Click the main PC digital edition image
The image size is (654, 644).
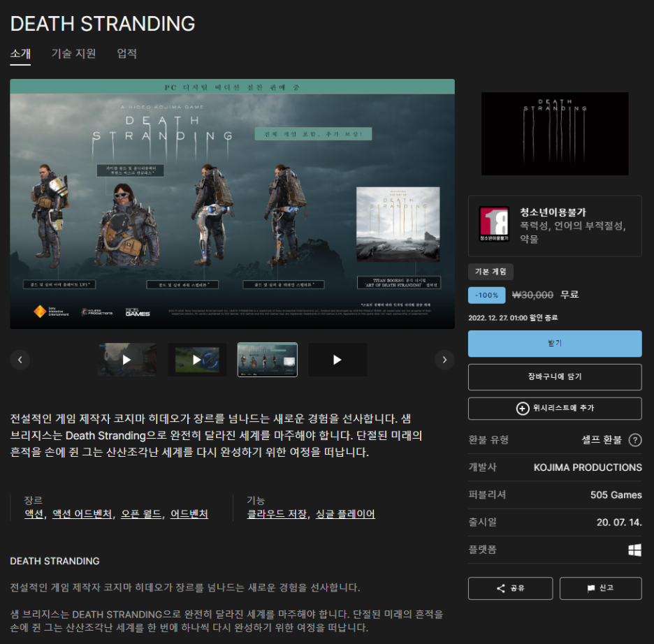pyautogui.click(x=232, y=204)
